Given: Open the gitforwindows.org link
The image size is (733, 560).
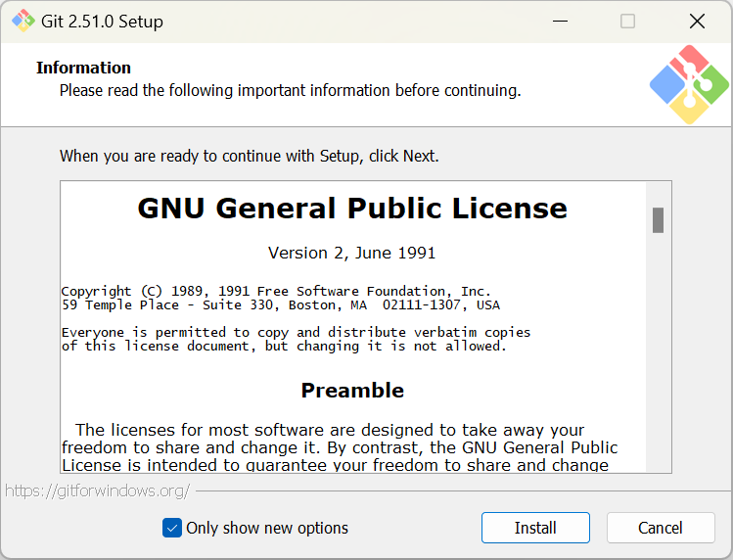Looking at the screenshot, I should click(97, 490).
